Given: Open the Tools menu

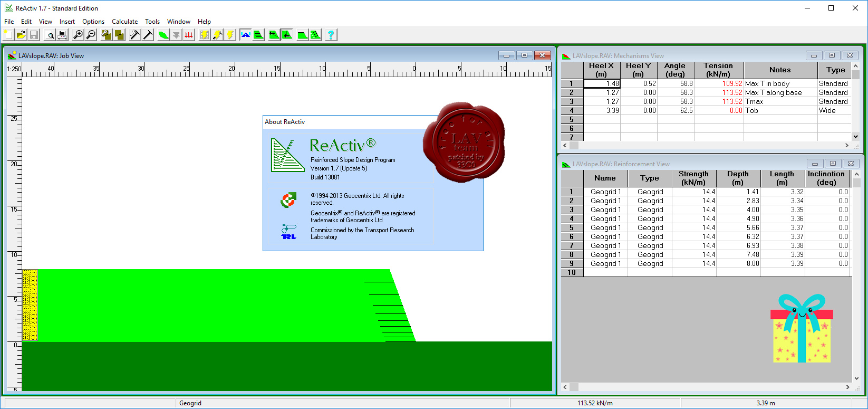Looking at the screenshot, I should point(152,22).
